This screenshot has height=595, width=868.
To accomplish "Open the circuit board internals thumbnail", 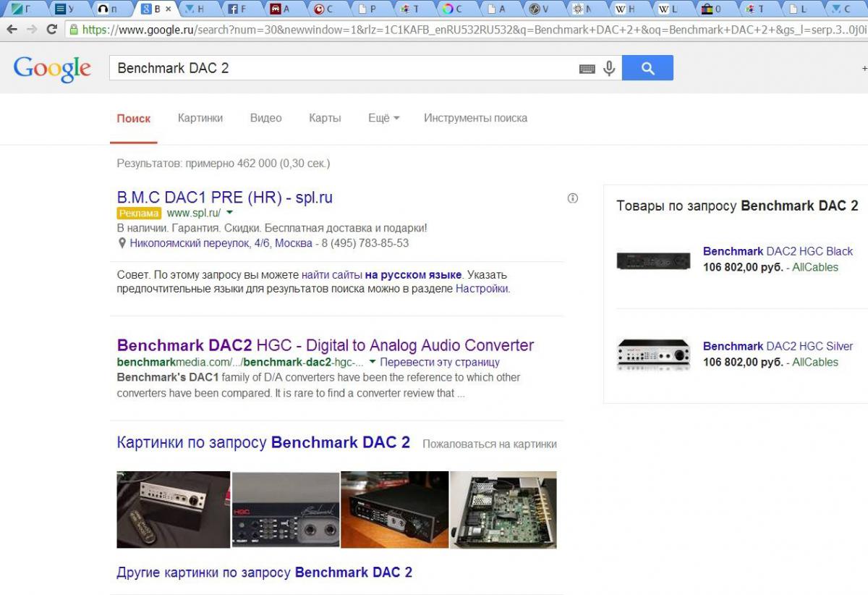I will (503, 510).
